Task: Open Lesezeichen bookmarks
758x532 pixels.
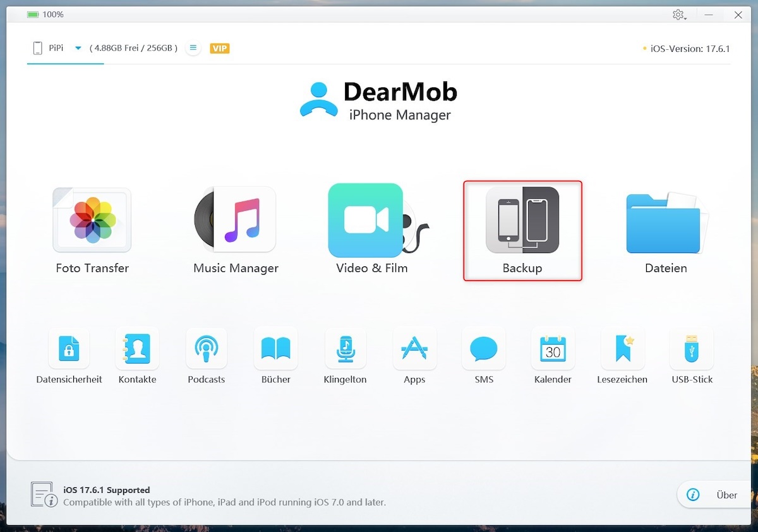Action: click(622, 348)
